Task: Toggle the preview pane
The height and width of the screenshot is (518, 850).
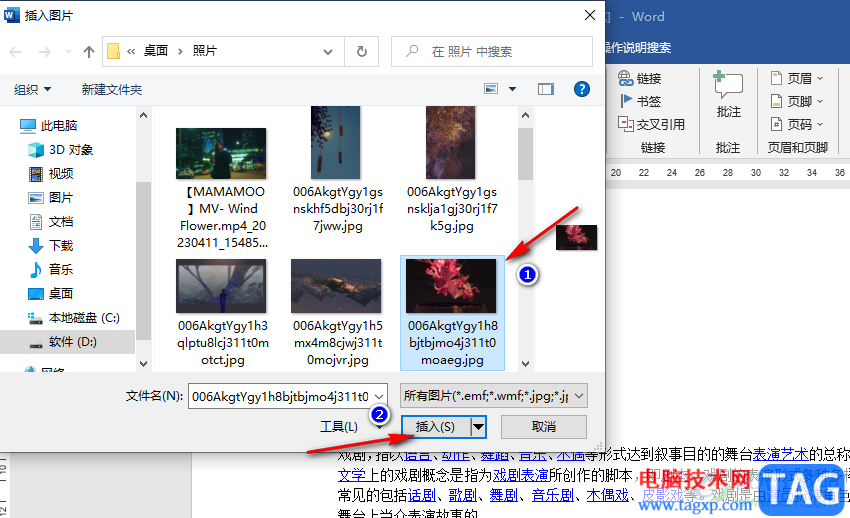Action: point(546,89)
